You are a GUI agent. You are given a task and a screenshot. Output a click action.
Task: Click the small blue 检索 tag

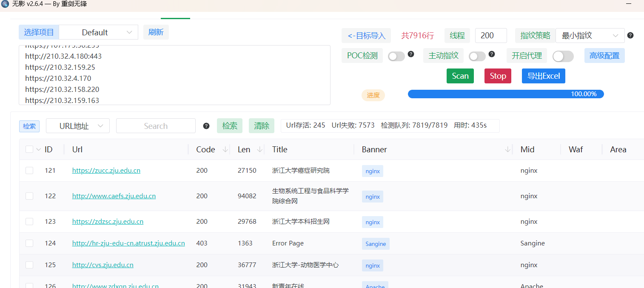[x=29, y=126]
